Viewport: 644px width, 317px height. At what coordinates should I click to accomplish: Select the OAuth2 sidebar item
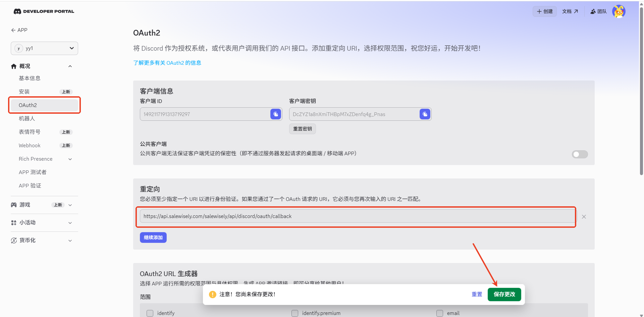tap(44, 105)
